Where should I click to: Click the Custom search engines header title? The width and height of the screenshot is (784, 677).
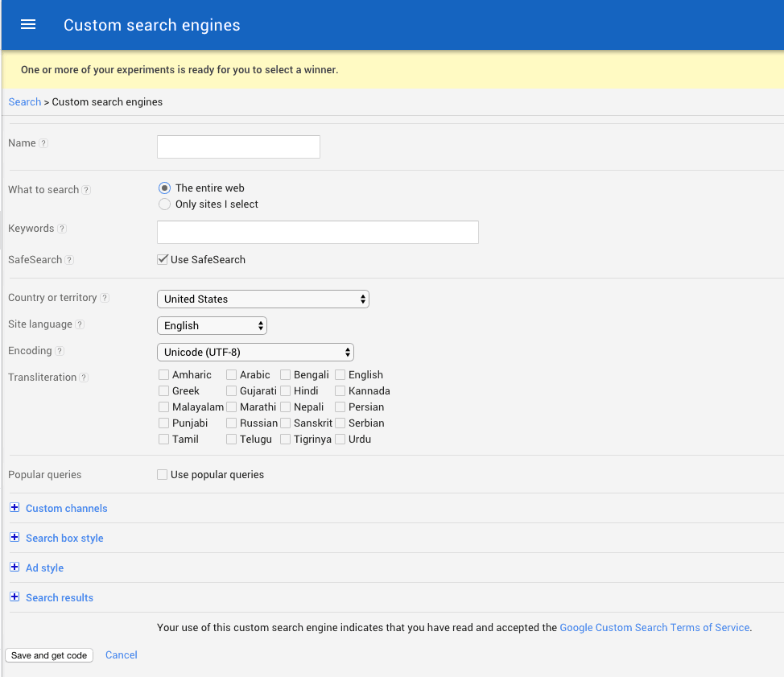point(152,25)
